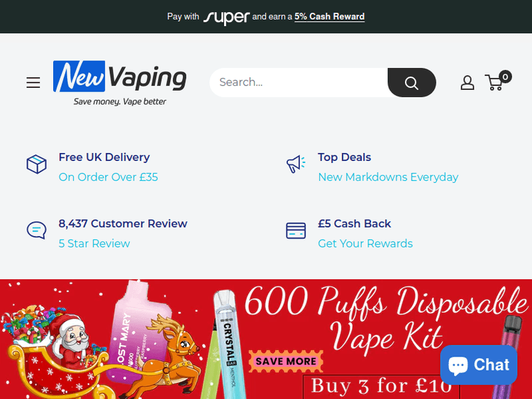Open 8,437 Customer Review heading
Viewport: 532px width, 399px height.
123,224
